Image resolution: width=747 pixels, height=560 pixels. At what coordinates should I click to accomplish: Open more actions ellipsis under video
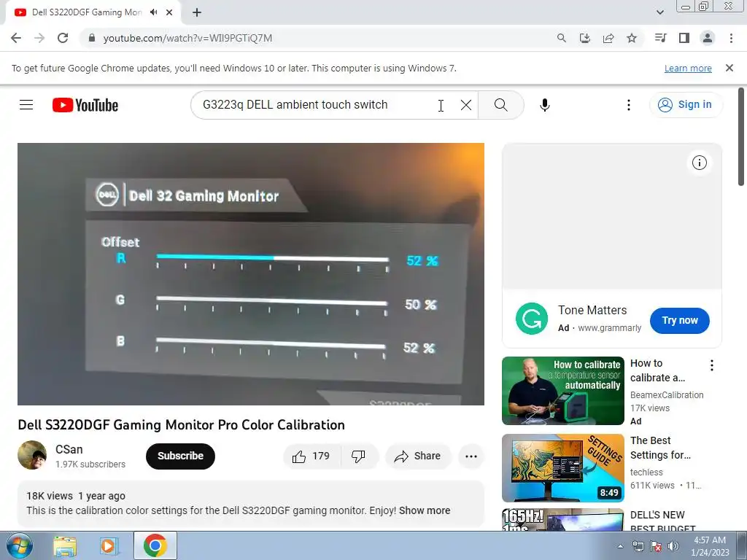pyautogui.click(x=471, y=456)
